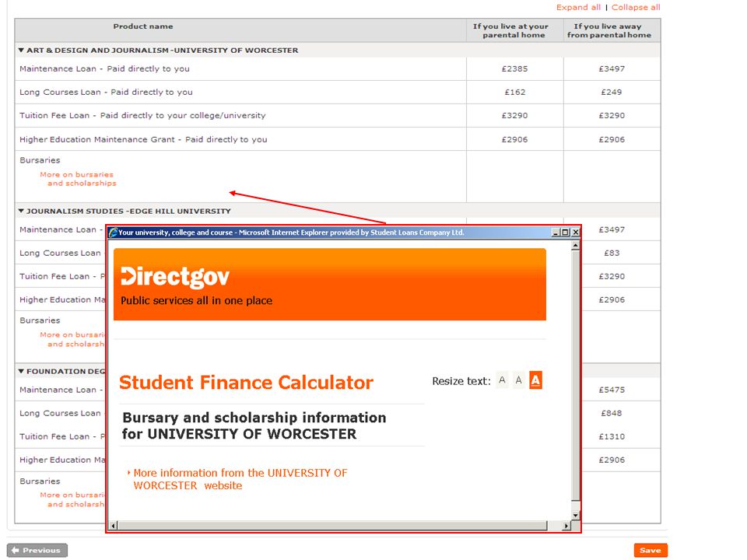Viewport: 747px width, 560px height.
Task: Click If you live at your parental home header
Action: 510,30
